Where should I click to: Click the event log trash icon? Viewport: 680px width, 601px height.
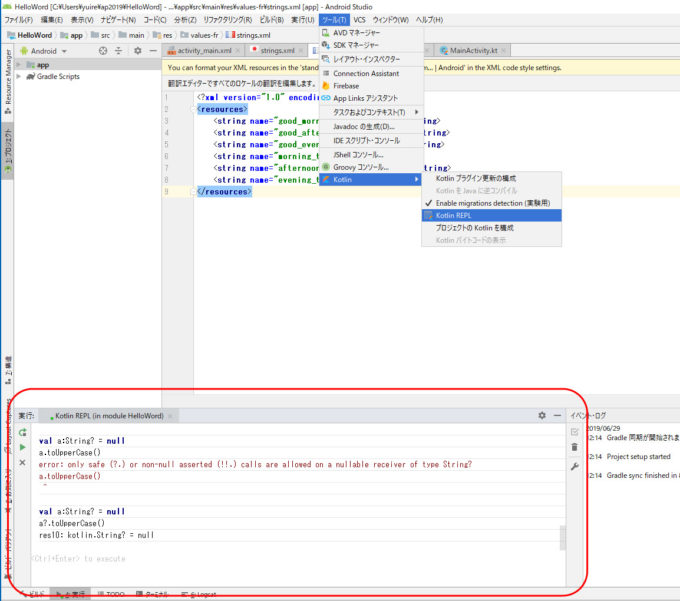point(575,447)
